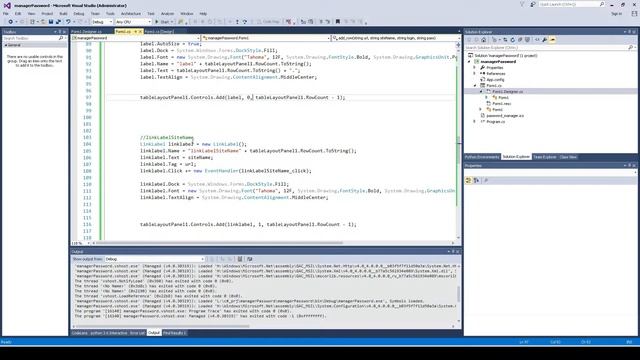Select password_manager.cs in Solution Explorer

(x=505, y=116)
